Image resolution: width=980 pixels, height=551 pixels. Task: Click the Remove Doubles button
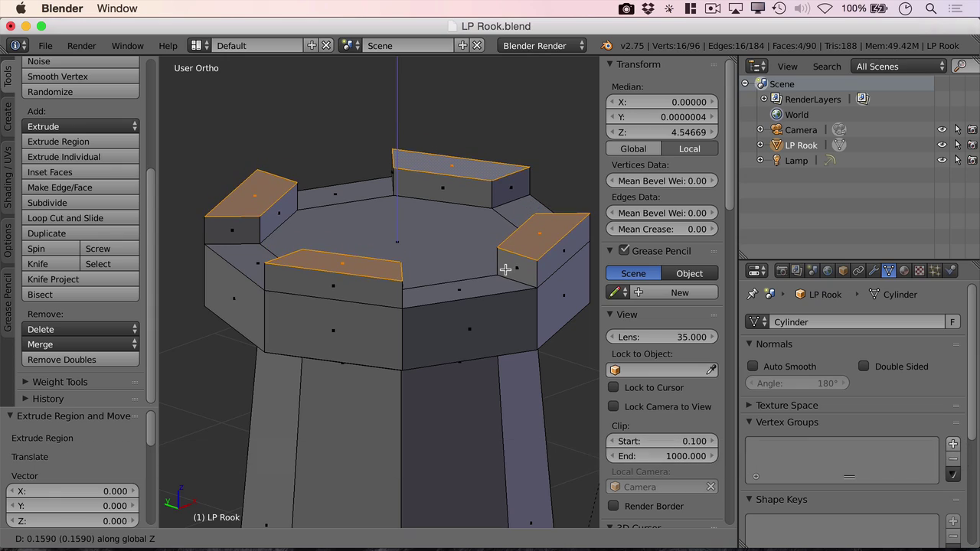point(80,360)
